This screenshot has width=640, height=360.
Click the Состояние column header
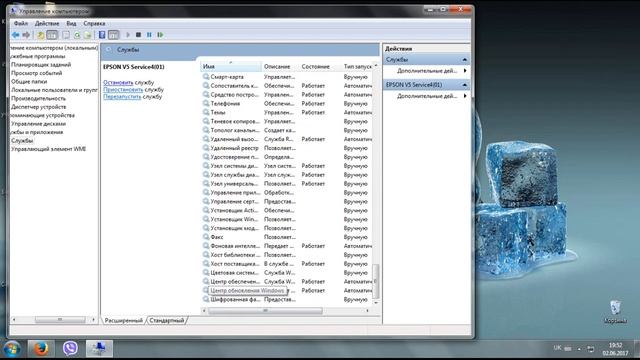pyautogui.click(x=320, y=67)
